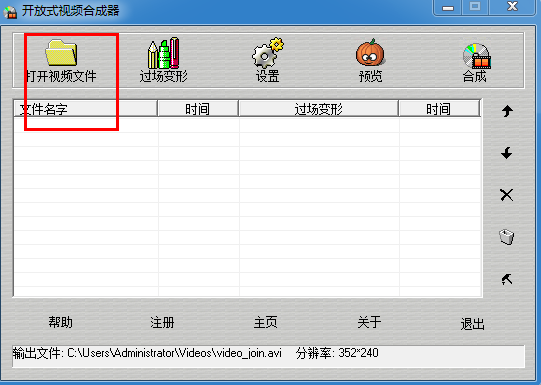
Task: Click the empty first row of file list
Action: 247,125
